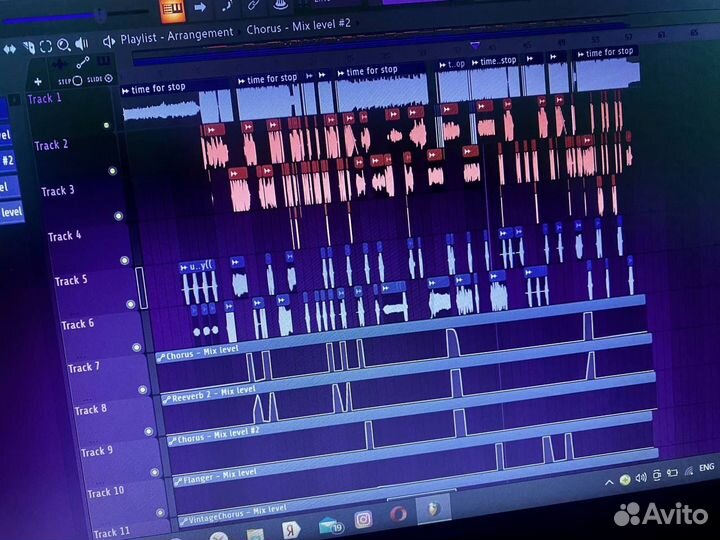Click the orange Playlist view button
The height and width of the screenshot is (540, 720).
[x=172, y=8]
